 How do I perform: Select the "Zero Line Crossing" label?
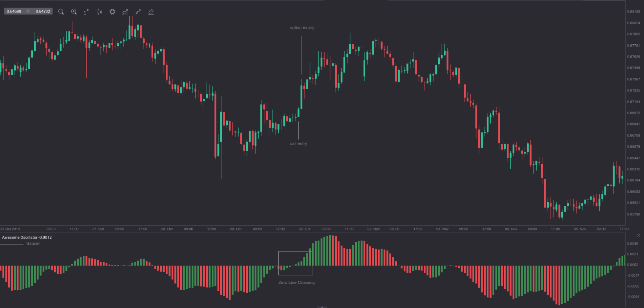coord(296,282)
